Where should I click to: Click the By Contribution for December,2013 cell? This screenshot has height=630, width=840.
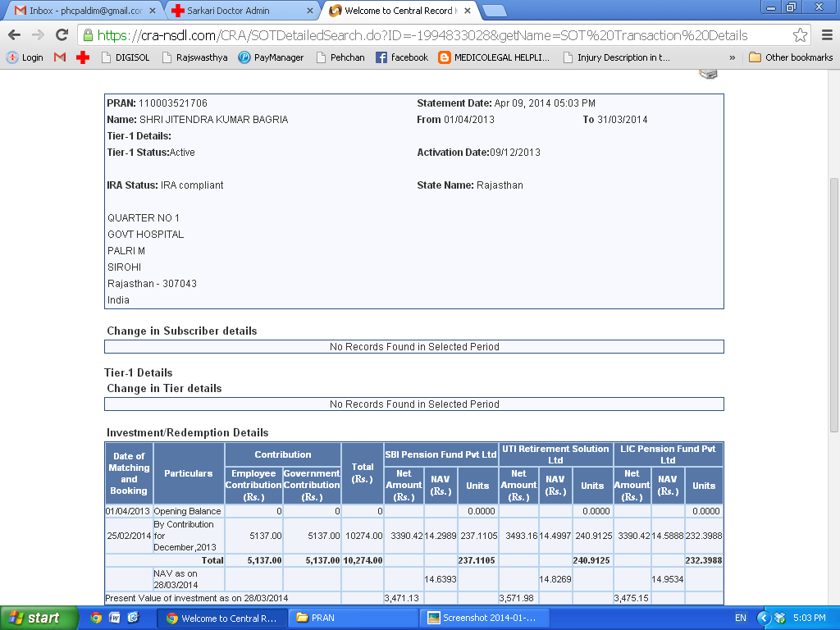[189, 536]
